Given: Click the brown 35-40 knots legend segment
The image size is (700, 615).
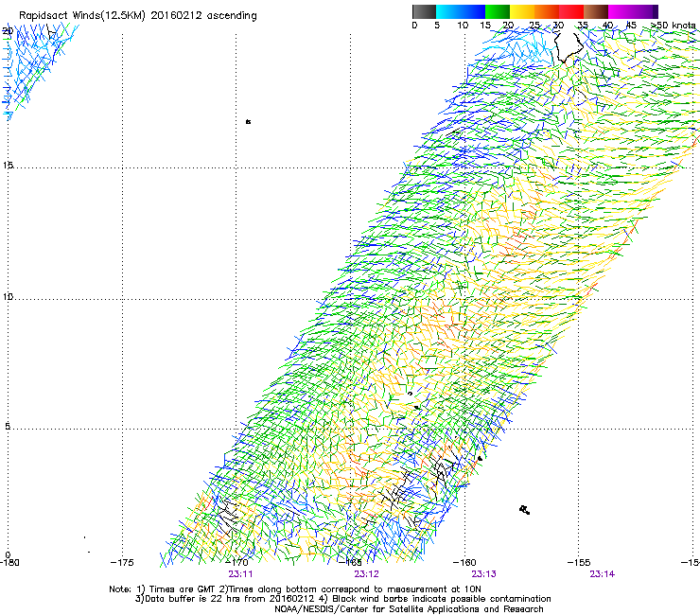Looking at the screenshot, I should [596, 11].
